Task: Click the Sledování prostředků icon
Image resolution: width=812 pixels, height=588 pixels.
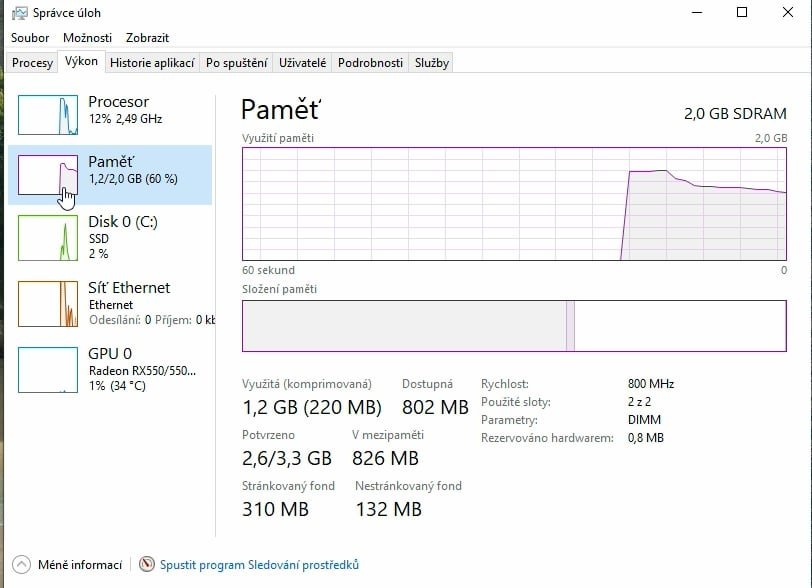Action: point(148,564)
